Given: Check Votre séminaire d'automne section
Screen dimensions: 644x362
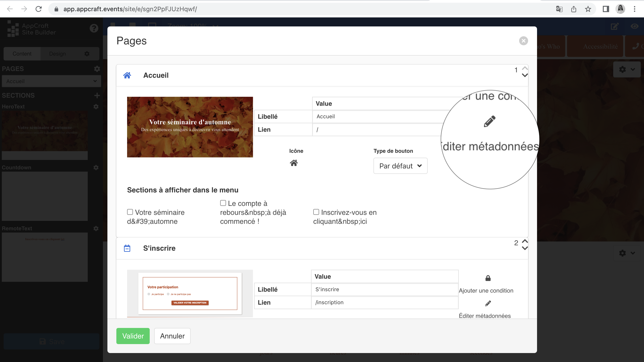Looking at the screenshot, I should pos(130,212).
